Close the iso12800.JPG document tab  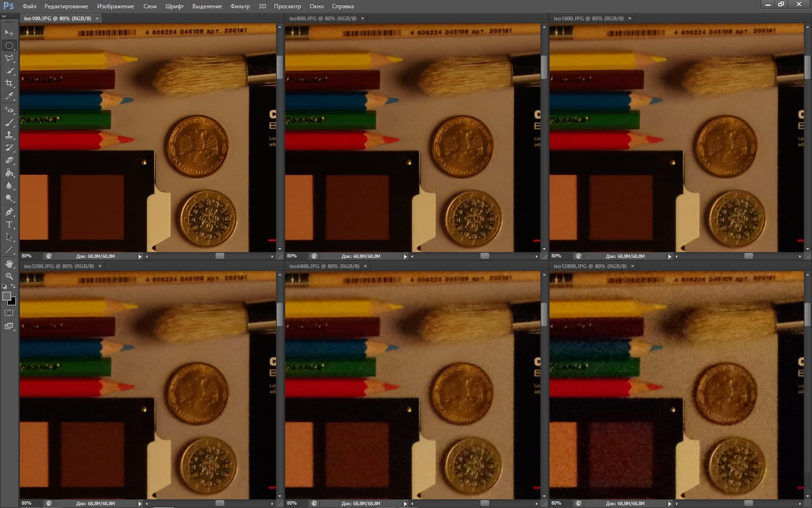click(633, 266)
